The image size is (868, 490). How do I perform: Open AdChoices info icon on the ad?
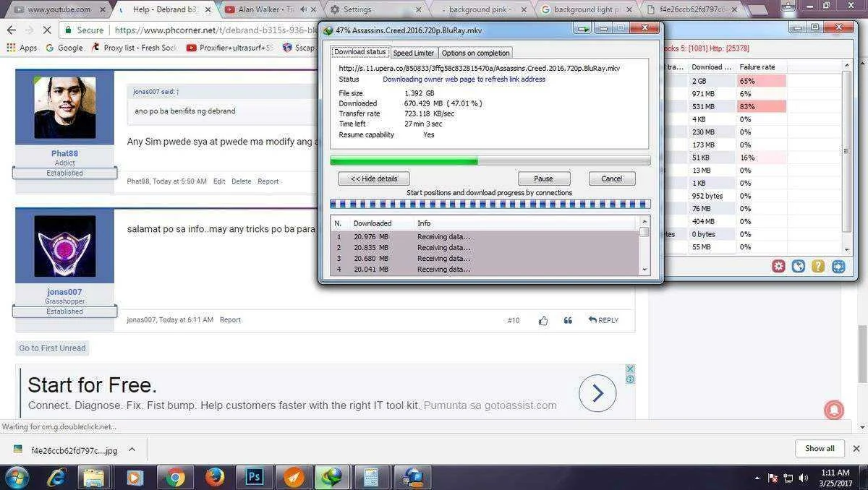point(630,379)
